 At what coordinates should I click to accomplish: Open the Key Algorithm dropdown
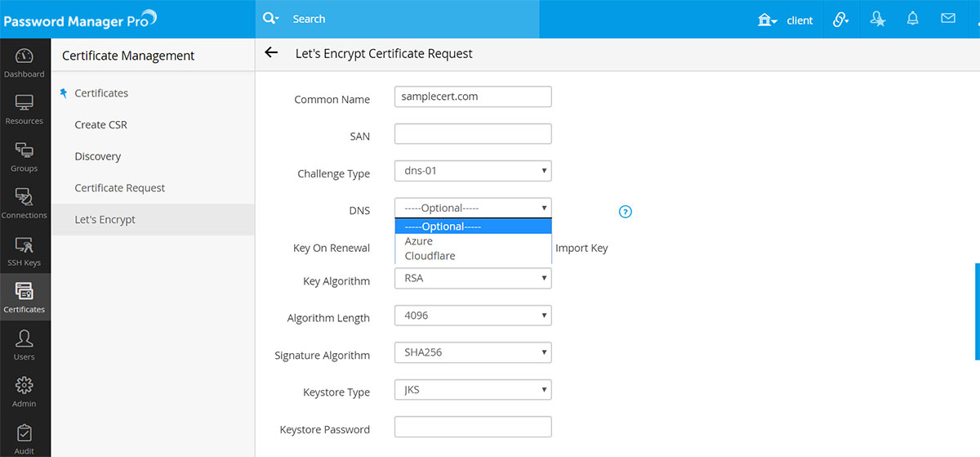[x=473, y=279]
